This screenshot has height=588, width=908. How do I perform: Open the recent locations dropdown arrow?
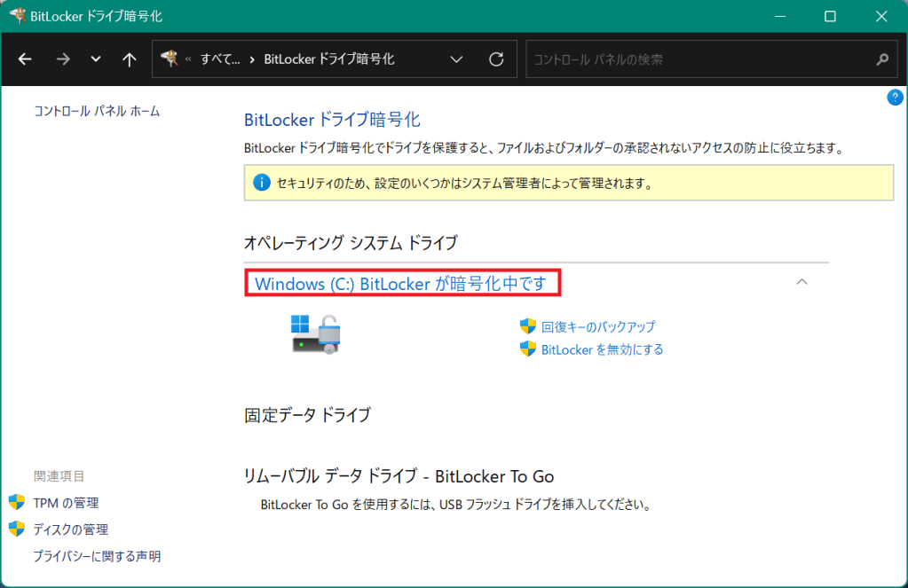(96, 59)
